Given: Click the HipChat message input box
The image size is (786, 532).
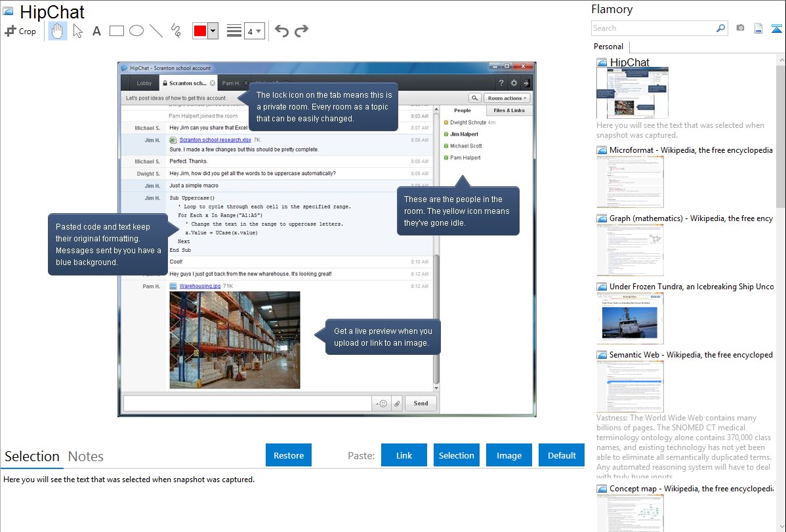Looking at the screenshot, I should coord(247,403).
